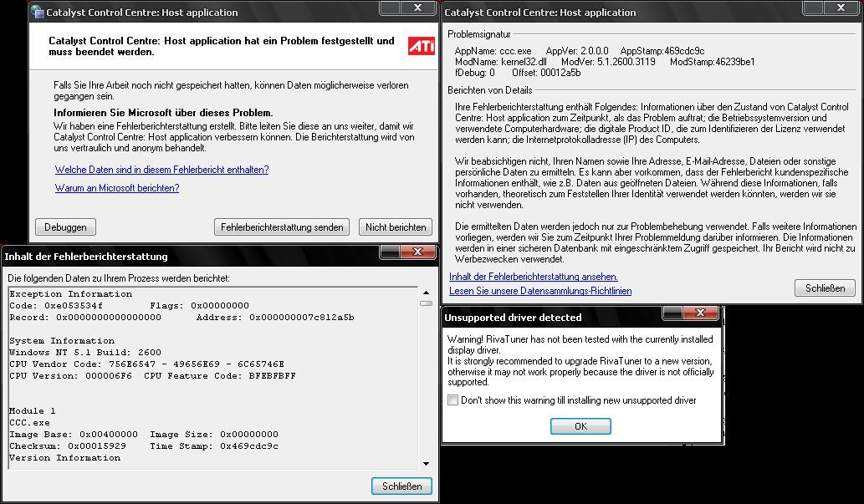Click 'Image Base: 0x00400000' text

coord(74,435)
